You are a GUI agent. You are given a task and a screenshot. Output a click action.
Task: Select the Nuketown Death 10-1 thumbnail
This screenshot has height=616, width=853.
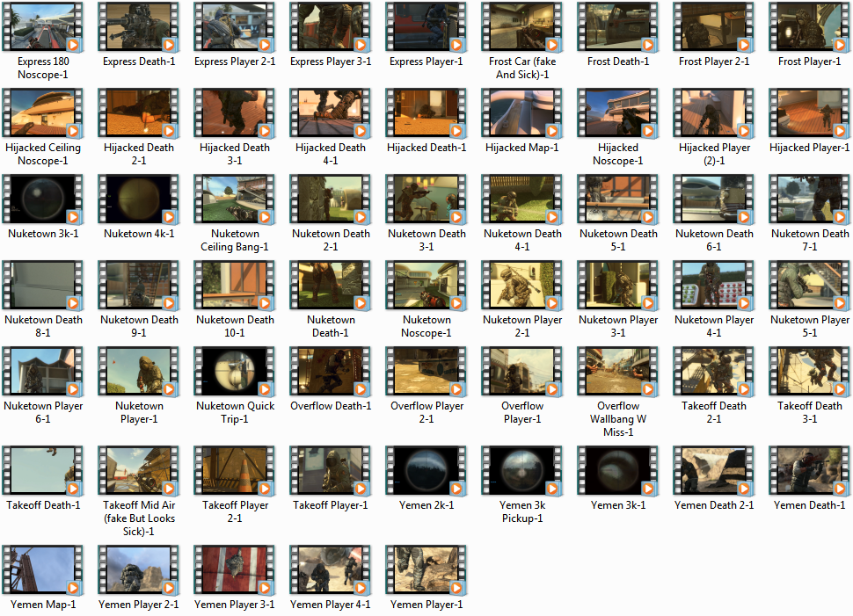tap(235, 285)
